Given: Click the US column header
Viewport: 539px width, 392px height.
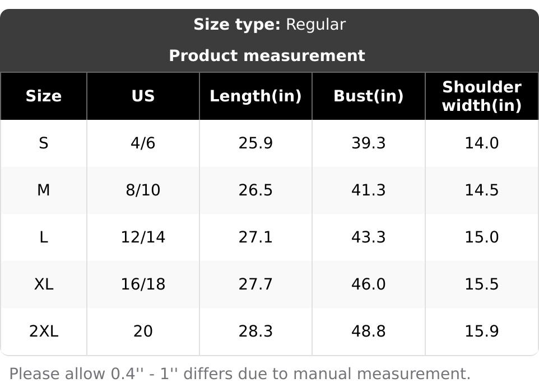Looking at the screenshot, I should point(143,96).
